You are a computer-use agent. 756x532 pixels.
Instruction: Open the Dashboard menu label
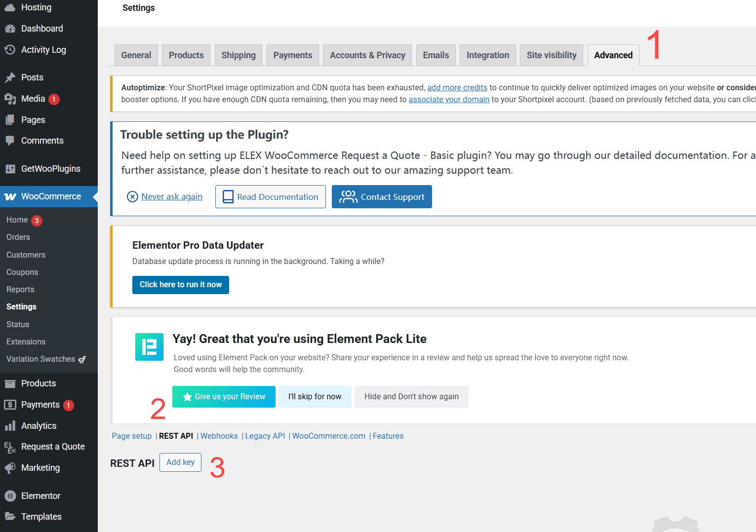(x=42, y=29)
